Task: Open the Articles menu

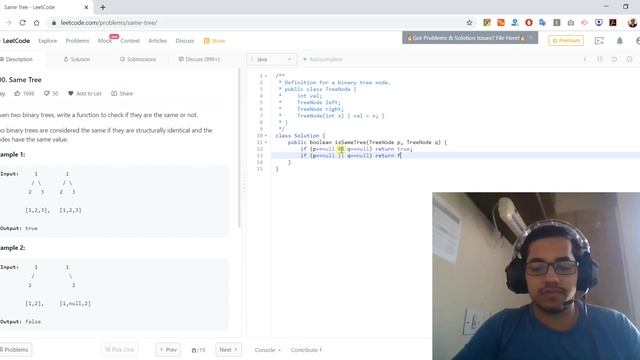Action: point(158,41)
